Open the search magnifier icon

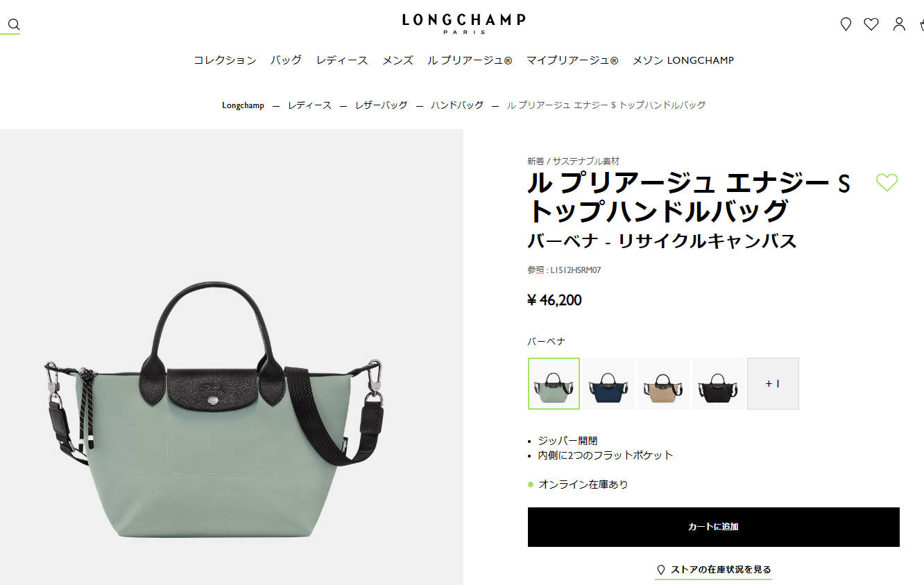[x=13, y=25]
